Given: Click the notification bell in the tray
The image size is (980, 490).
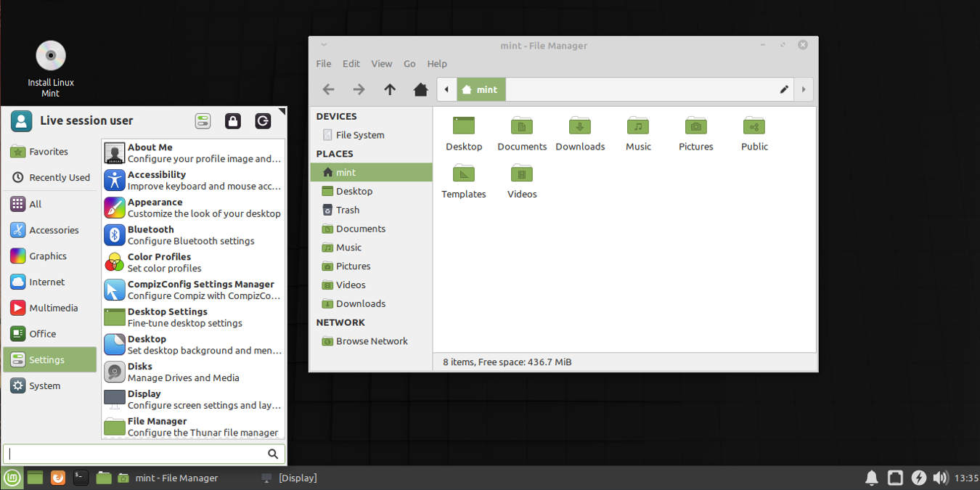Looking at the screenshot, I should (x=871, y=478).
